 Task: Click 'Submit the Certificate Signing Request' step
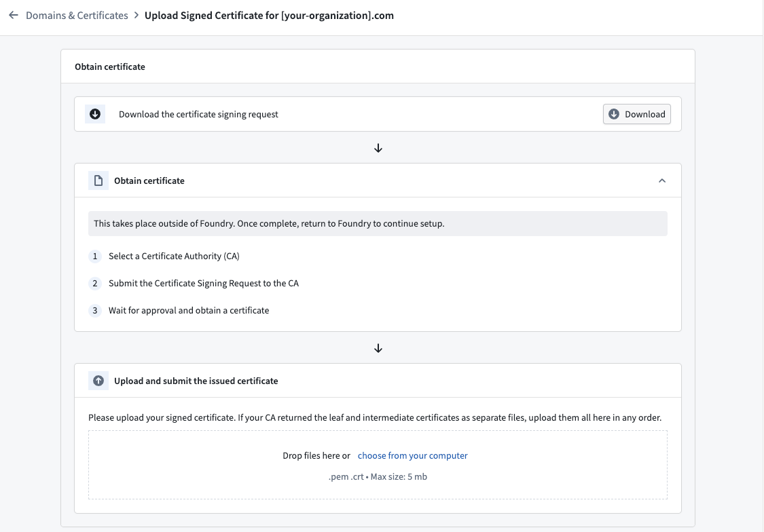(204, 283)
